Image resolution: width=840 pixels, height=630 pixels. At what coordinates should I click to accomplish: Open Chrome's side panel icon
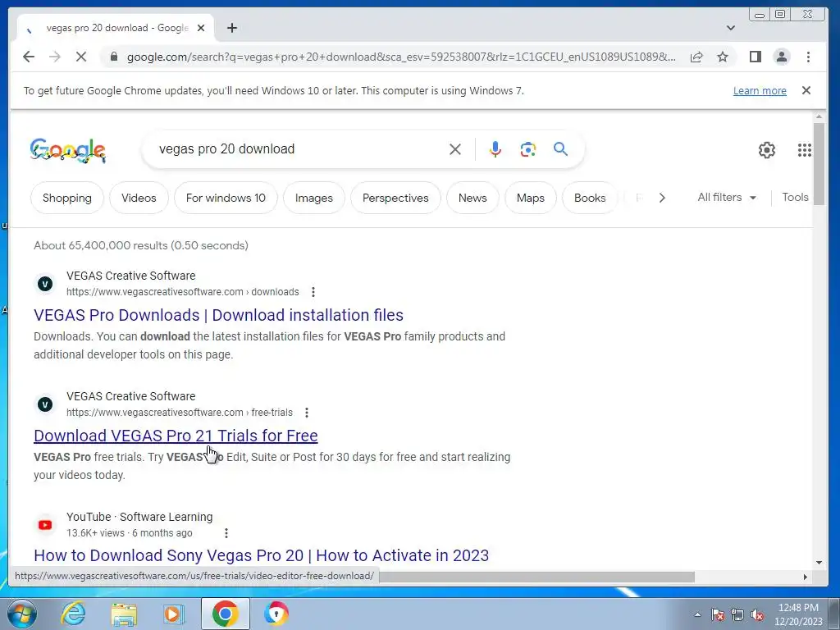click(x=756, y=57)
